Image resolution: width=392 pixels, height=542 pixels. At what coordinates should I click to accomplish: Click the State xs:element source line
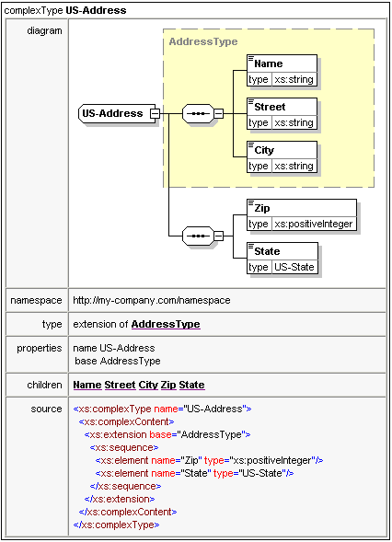[x=194, y=473]
